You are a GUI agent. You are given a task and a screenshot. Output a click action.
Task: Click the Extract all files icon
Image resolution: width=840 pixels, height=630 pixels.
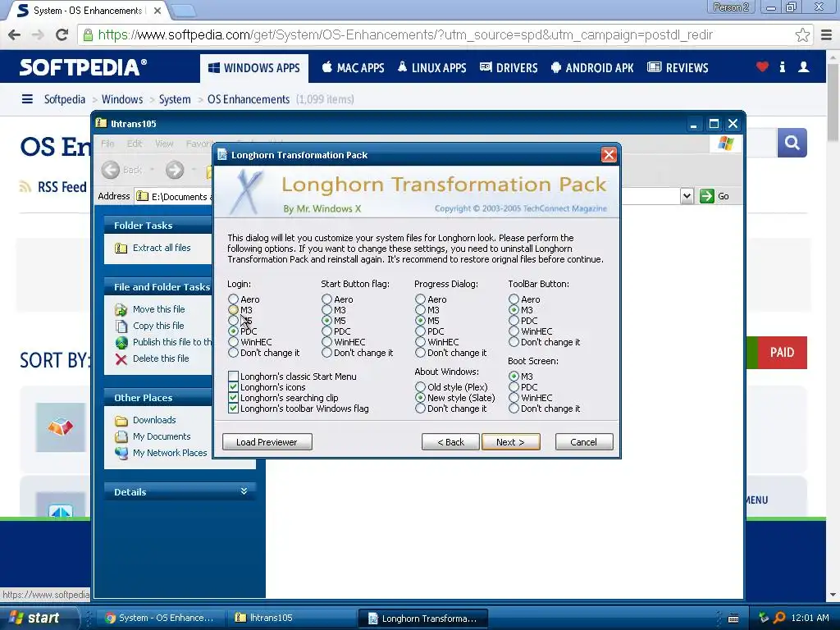tap(121, 248)
